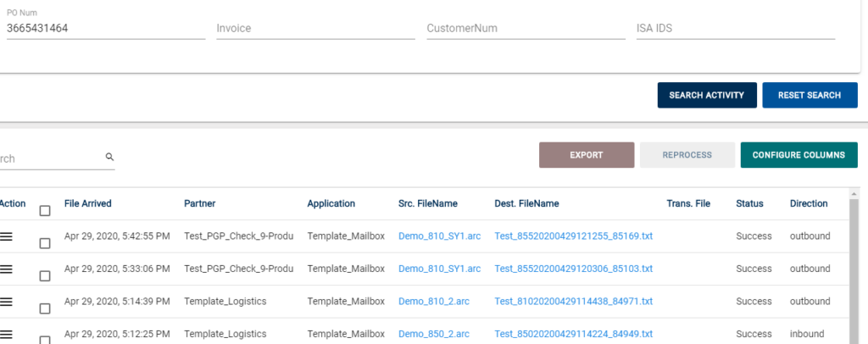This screenshot has height=344, width=868.
Task: Open action menu for 5:42:55 PM row
Action: coord(6,236)
